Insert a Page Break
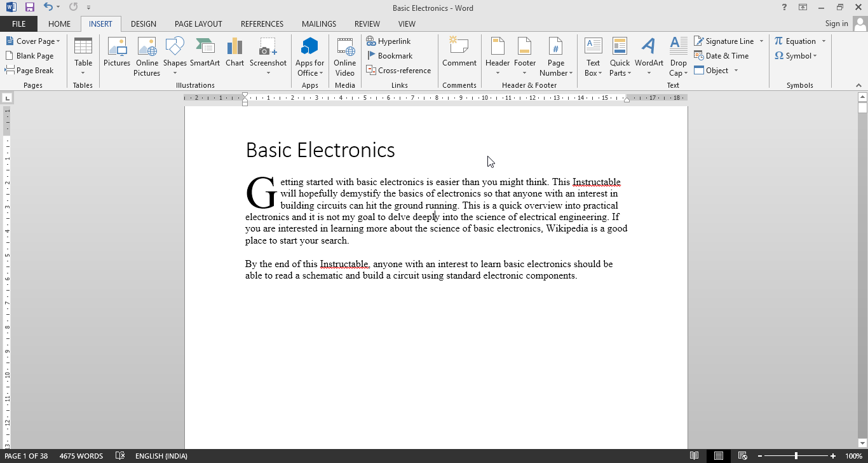The image size is (868, 463). click(29, 71)
